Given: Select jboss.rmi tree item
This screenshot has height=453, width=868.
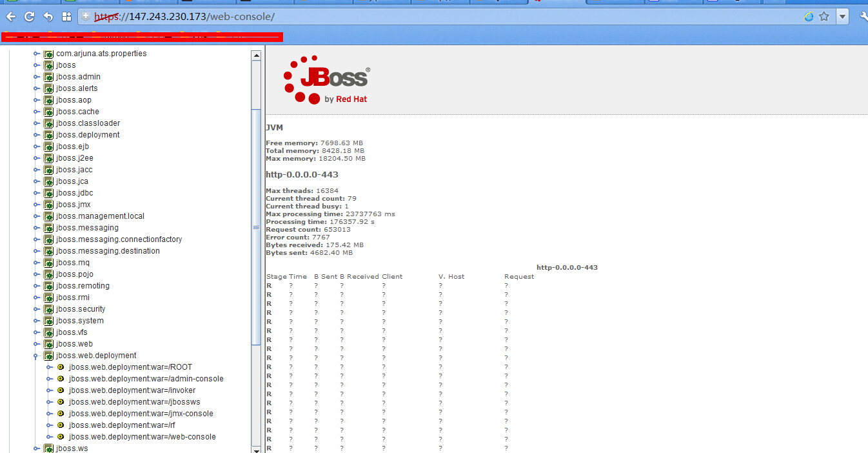Looking at the screenshot, I should pyautogui.click(x=73, y=297).
